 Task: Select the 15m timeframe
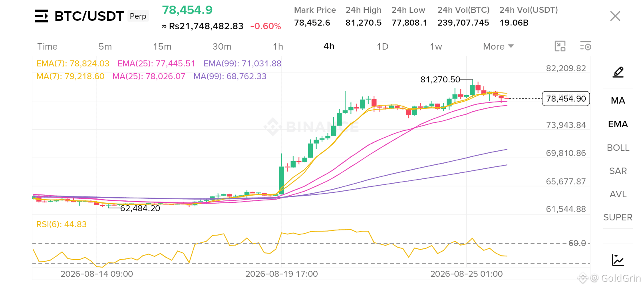(162, 46)
